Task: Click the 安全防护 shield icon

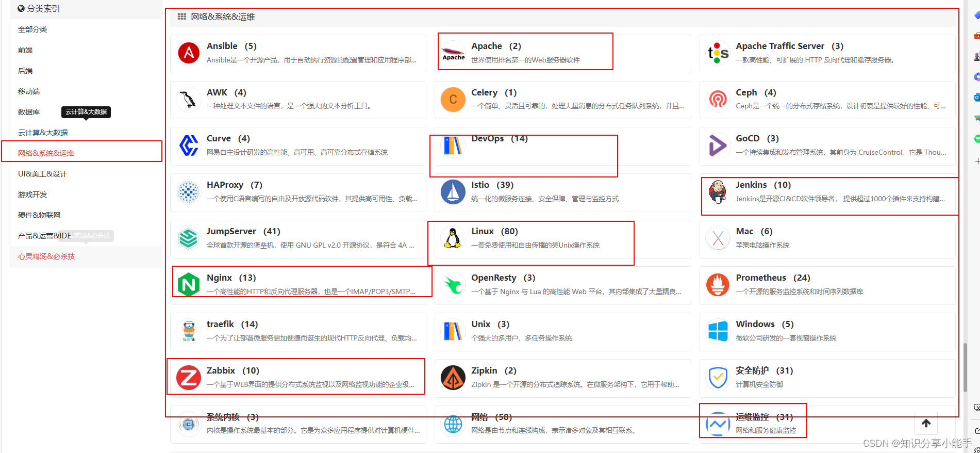Action: click(718, 378)
